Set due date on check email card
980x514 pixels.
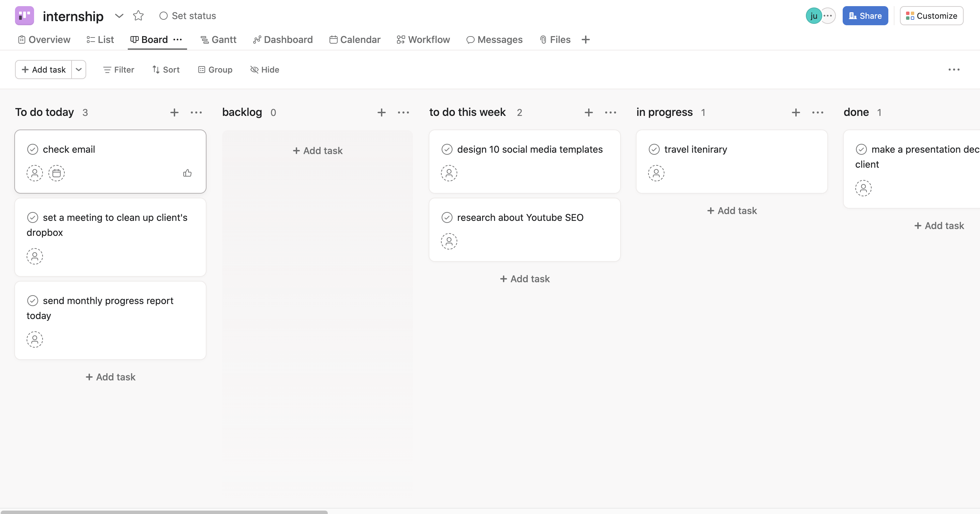(x=56, y=173)
